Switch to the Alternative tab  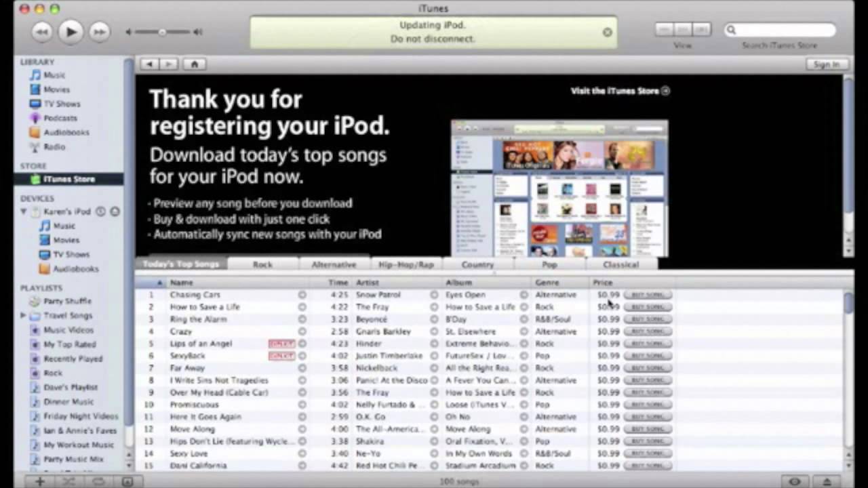pyautogui.click(x=334, y=264)
